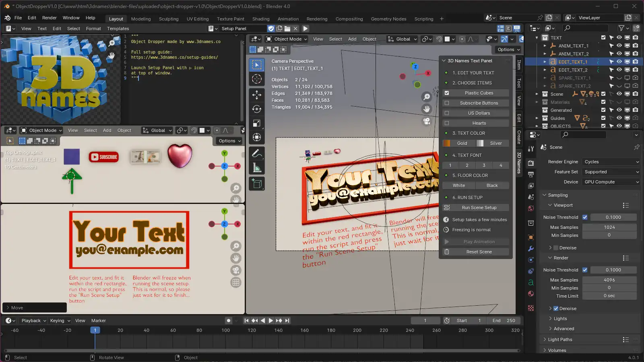Click the Blender logo menu icon
Viewport: 644px width, 362px height.
[7, 18]
